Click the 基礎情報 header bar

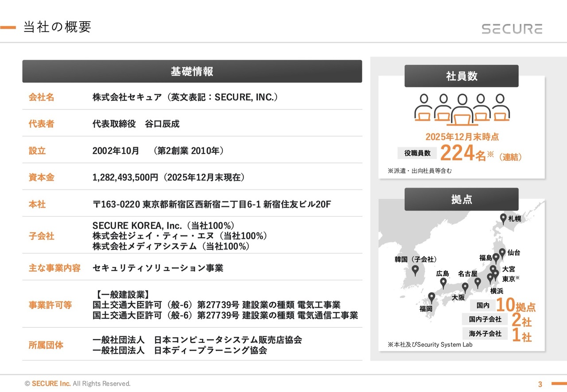coord(192,72)
